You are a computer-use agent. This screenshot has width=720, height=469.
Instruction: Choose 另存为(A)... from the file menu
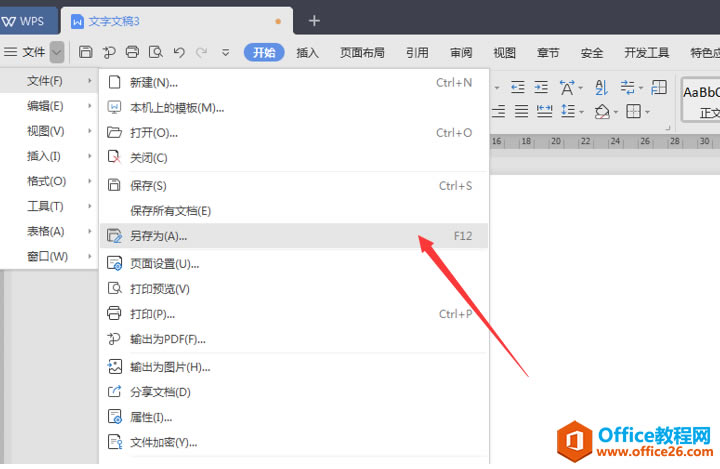(x=294, y=236)
